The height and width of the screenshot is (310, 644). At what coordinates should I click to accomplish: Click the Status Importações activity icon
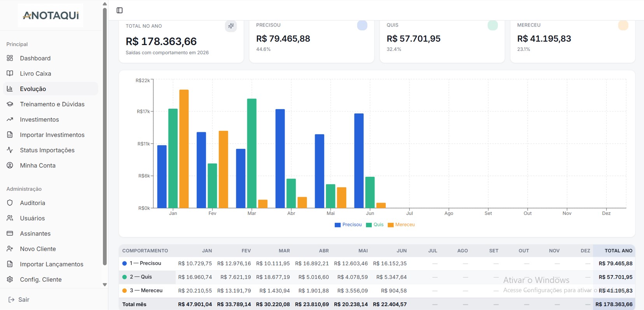coord(10,150)
